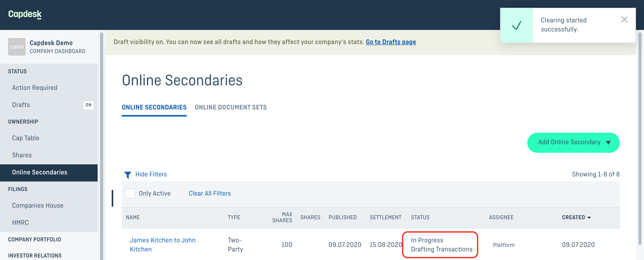This screenshot has width=644, height=260.
Task: Click the Capdesk logo
Action: click(x=25, y=14)
